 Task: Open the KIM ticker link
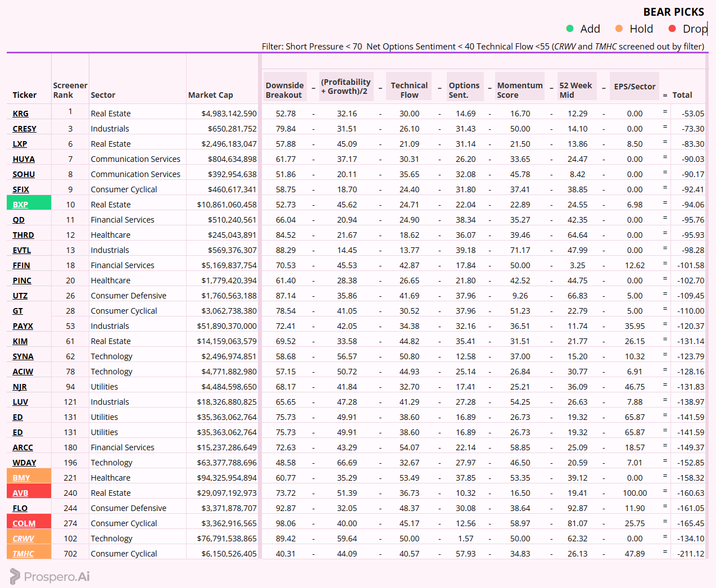tap(20, 341)
